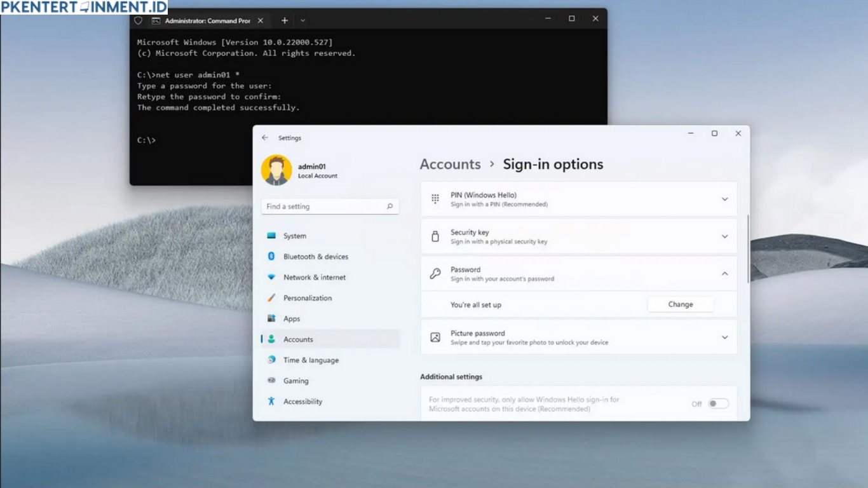Click the Security key USB icon

pyautogui.click(x=435, y=236)
